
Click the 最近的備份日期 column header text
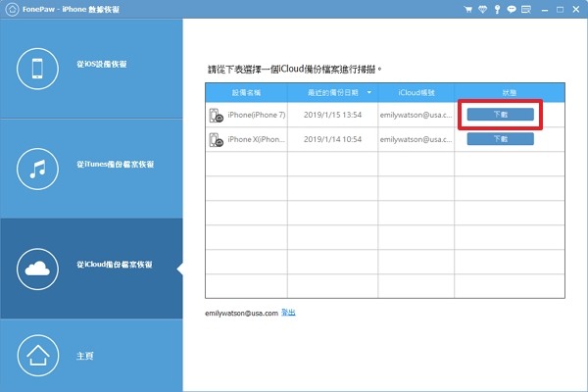[333, 93]
